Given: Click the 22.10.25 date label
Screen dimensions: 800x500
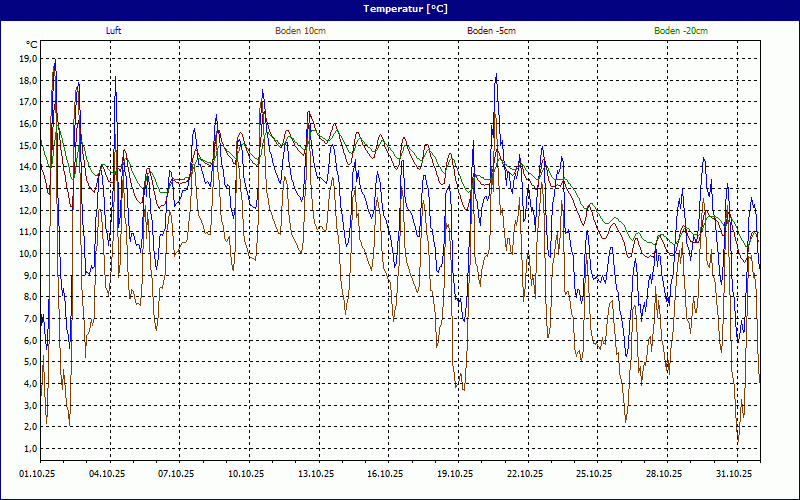Looking at the screenshot, I should point(525,474).
